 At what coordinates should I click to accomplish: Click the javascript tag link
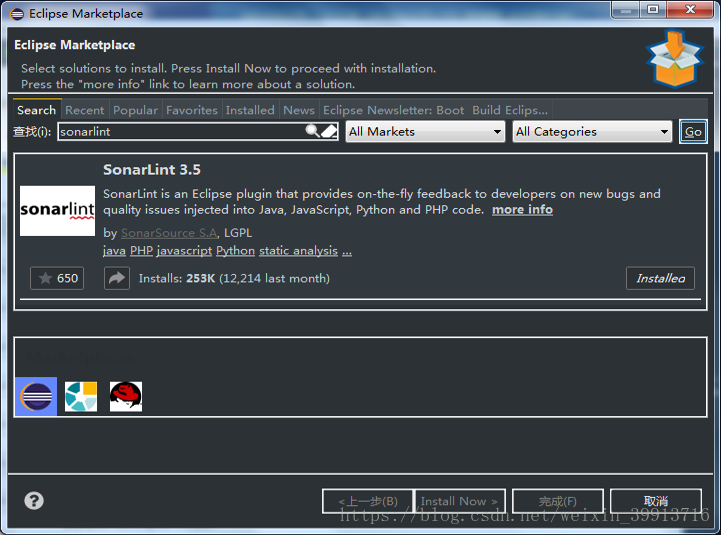pyautogui.click(x=184, y=251)
